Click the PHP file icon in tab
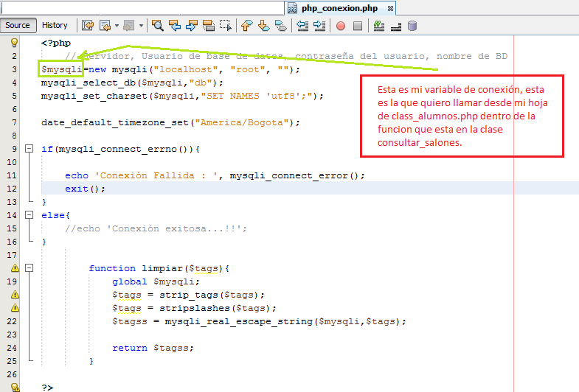This screenshot has width=579, height=392. coord(293,9)
